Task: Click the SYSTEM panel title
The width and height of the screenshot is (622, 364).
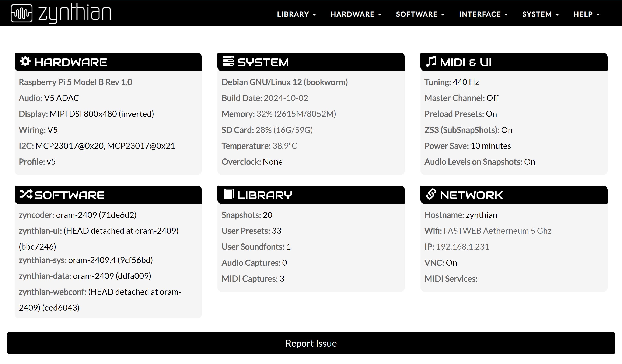Action: tap(263, 62)
